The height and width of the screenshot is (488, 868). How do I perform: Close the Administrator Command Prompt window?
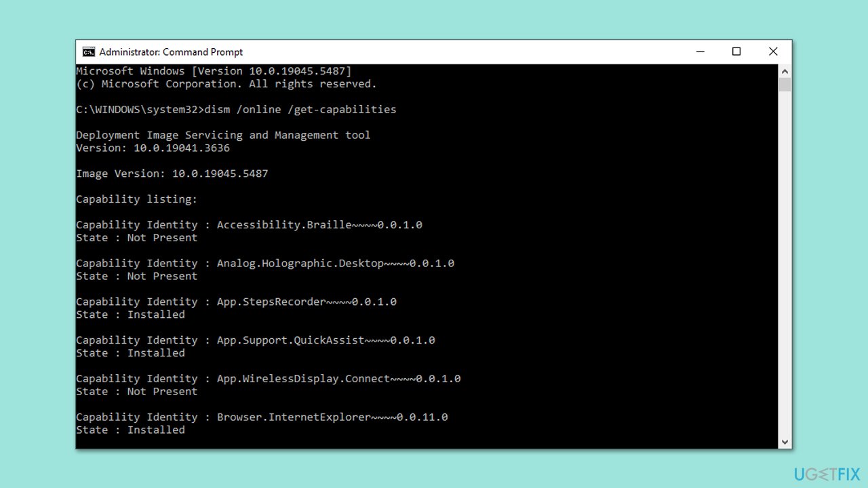coord(773,52)
